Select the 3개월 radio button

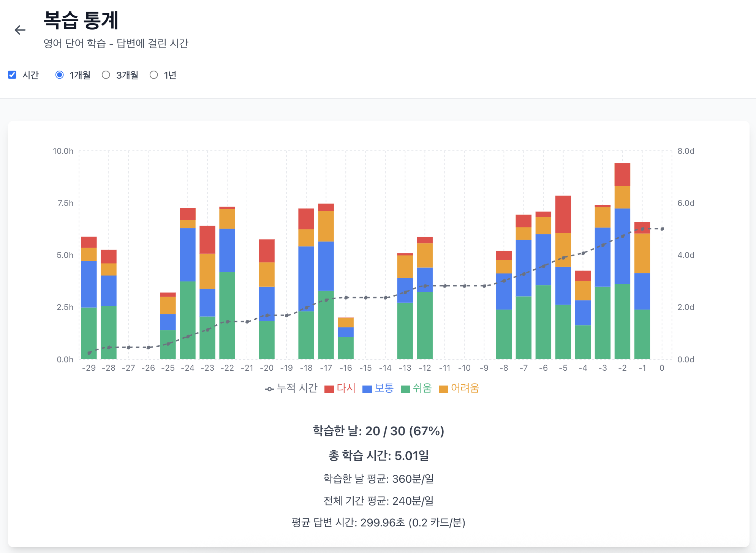coord(106,75)
